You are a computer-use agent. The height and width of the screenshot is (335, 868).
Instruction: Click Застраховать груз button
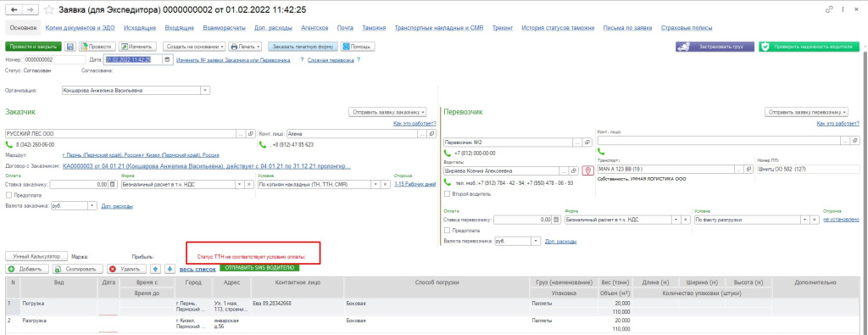point(715,47)
